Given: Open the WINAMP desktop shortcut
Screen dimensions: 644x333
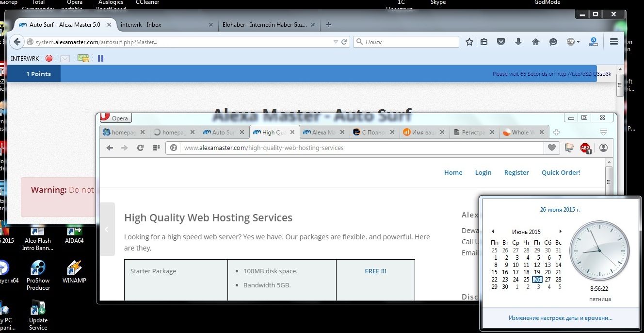Looking at the screenshot, I should coord(74,272).
